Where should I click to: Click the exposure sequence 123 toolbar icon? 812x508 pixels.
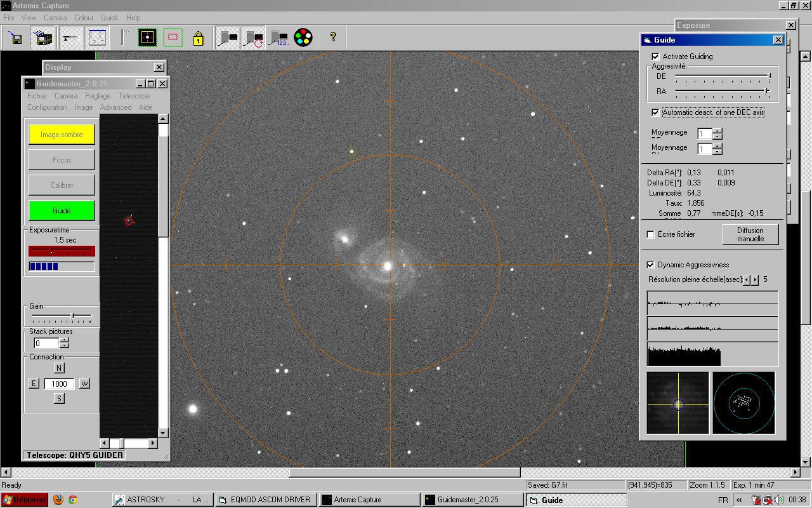click(278, 38)
